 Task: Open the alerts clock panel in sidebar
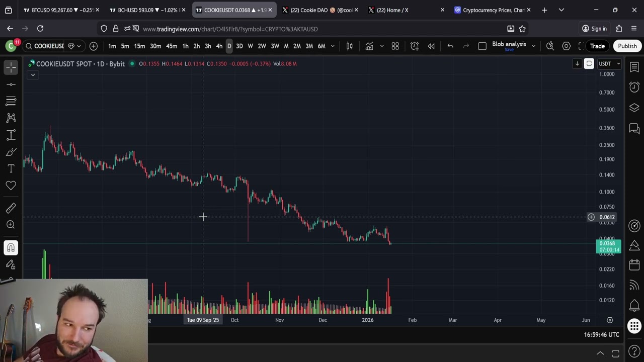[634, 87]
